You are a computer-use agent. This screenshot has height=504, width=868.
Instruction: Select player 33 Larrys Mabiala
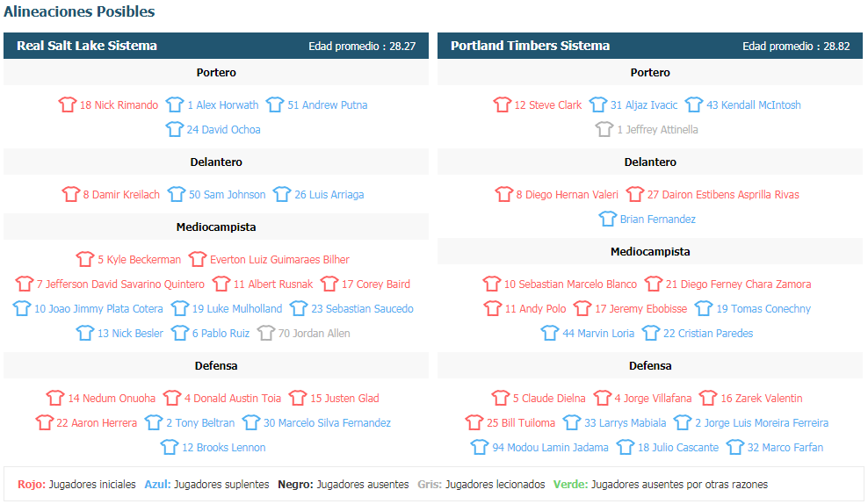(625, 422)
